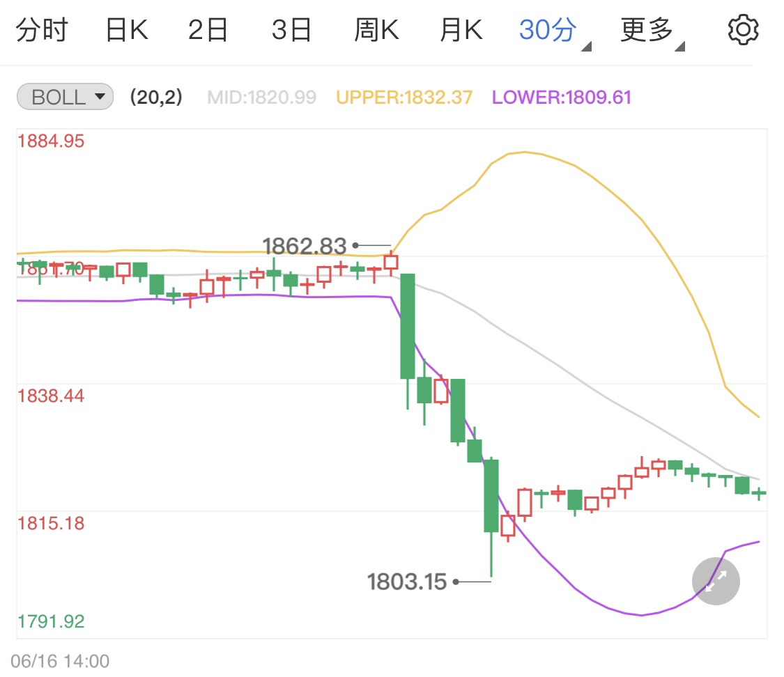Open the BOLL indicator dropdown

point(66,96)
